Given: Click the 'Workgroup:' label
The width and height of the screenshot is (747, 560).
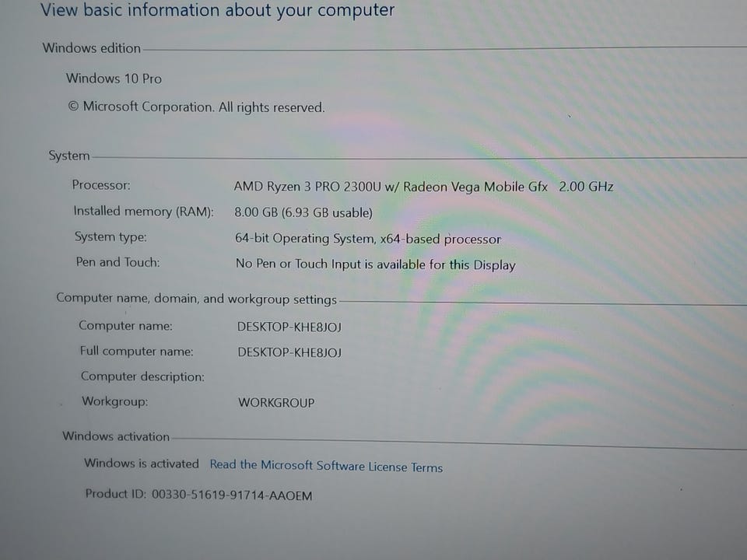Looking at the screenshot, I should (x=115, y=401).
